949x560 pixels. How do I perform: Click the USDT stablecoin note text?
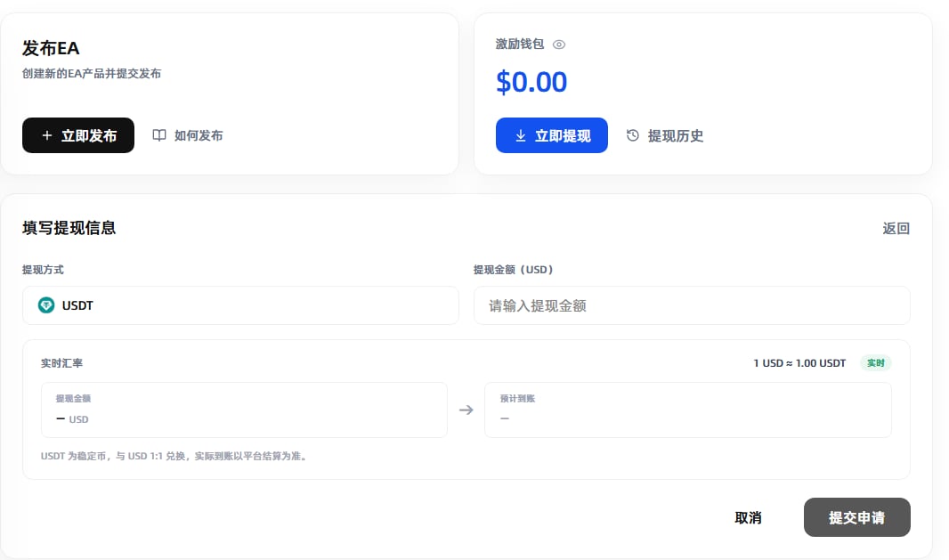point(174,456)
